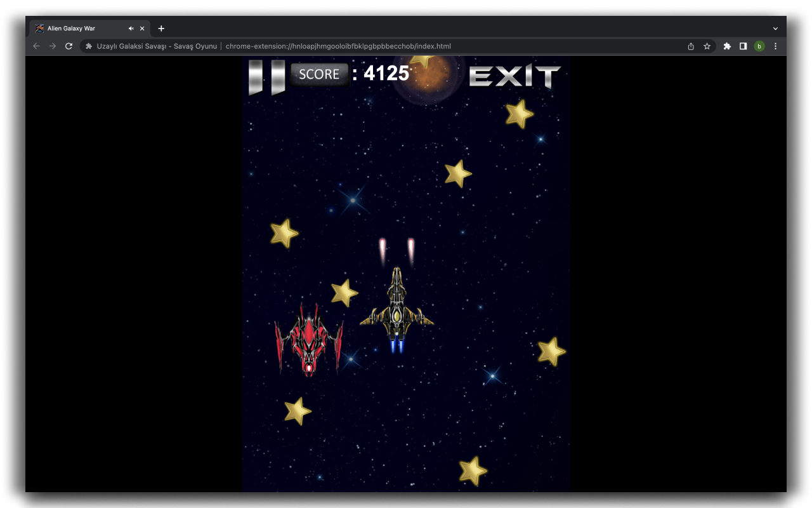
Task: Click the share/upload icon in the toolbar
Action: pos(690,46)
